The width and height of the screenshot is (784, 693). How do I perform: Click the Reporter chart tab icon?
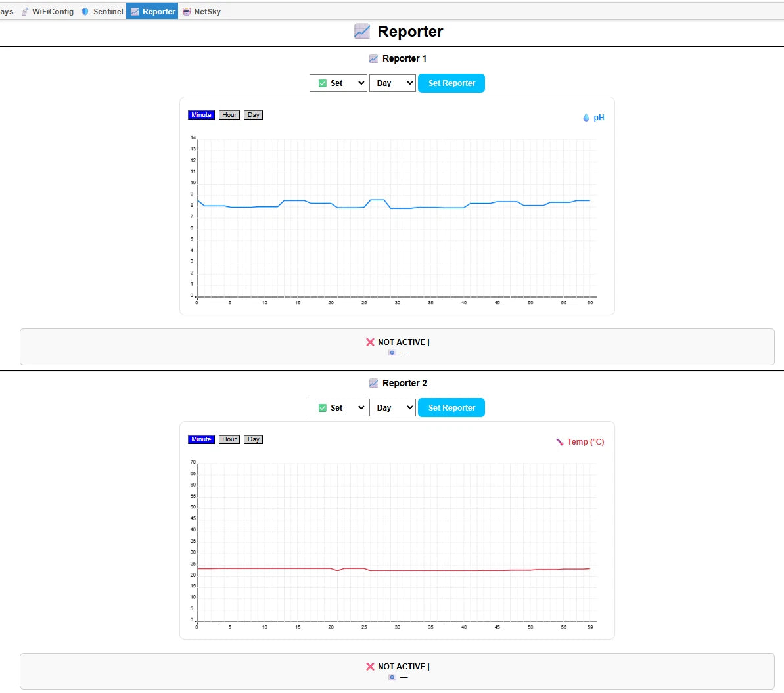pos(135,11)
